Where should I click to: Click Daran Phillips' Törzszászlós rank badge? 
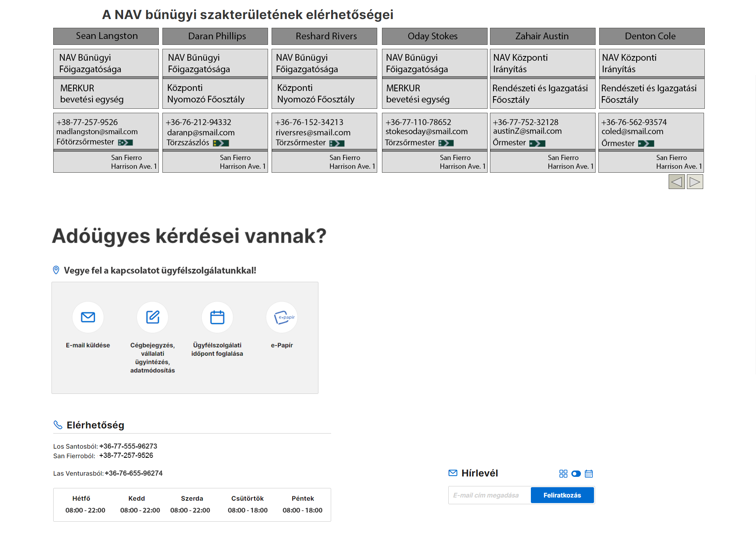tap(221, 143)
